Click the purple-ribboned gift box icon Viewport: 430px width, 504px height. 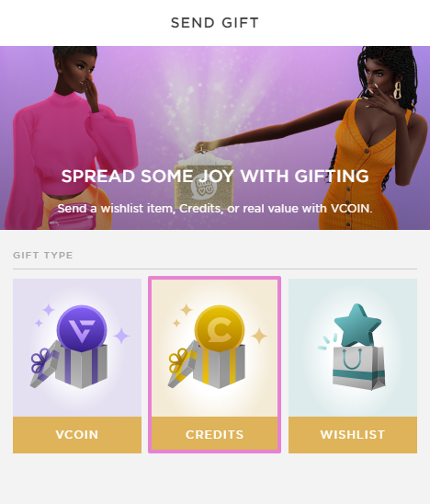[69, 365]
